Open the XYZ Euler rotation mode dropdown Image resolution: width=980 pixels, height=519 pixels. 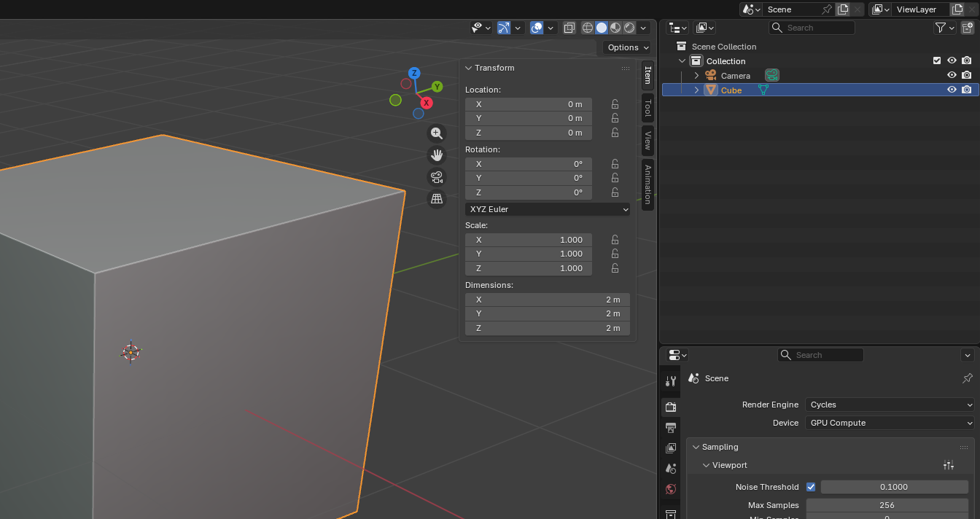click(548, 209)
